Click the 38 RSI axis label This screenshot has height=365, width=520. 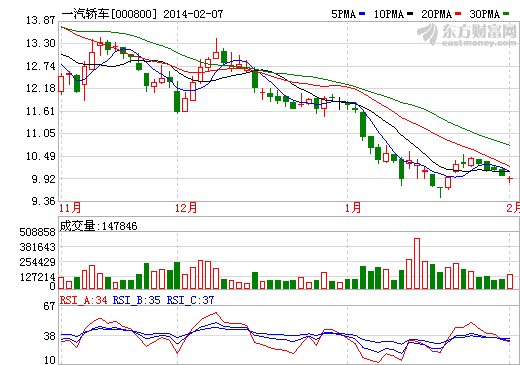[49, 336]
